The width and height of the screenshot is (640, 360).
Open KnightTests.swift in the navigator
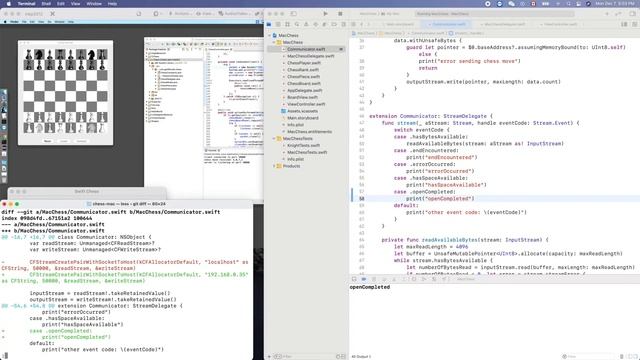[x=303, y=145]
